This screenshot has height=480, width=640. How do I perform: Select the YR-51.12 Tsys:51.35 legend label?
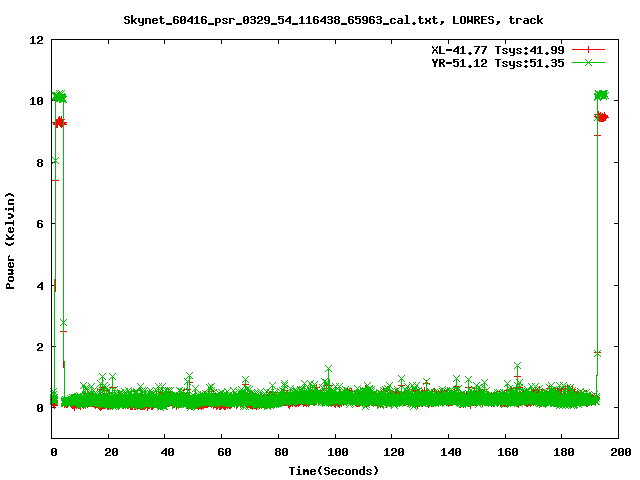[x=498, y=63]
